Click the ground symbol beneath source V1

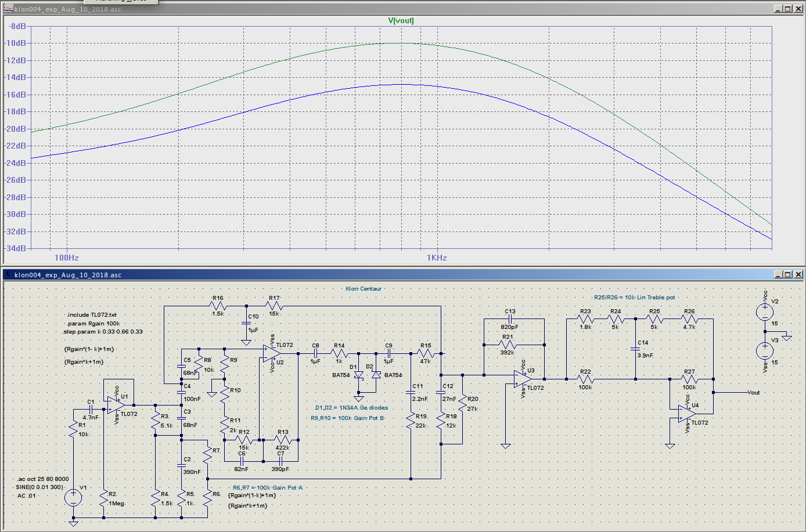pyautogui.click(x=73, y=523)
